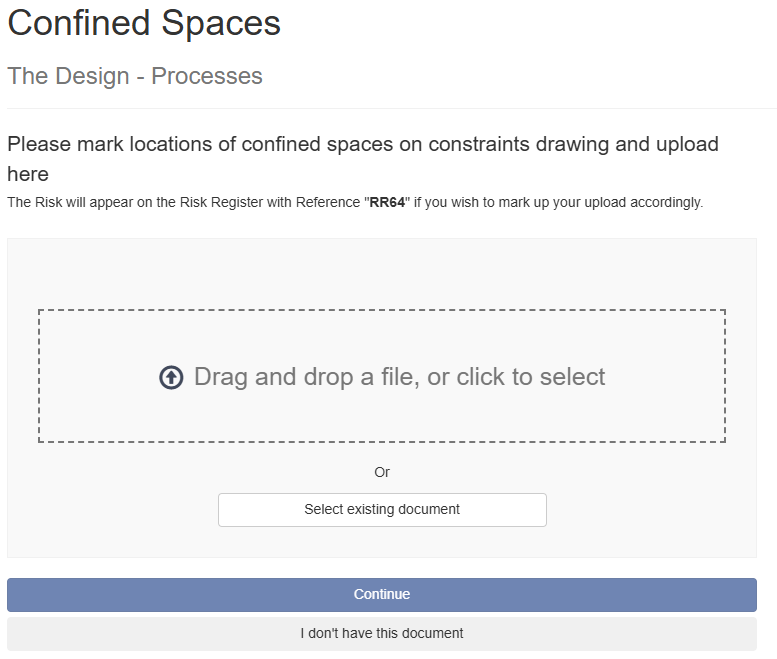Viewport: 777px width, 659px height.
Task: Open the existing document picker with 'Select existing document'
Action: 382,510
